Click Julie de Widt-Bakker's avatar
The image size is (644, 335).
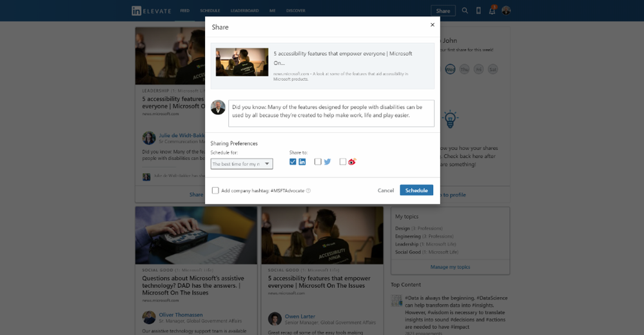coord(149,137)
